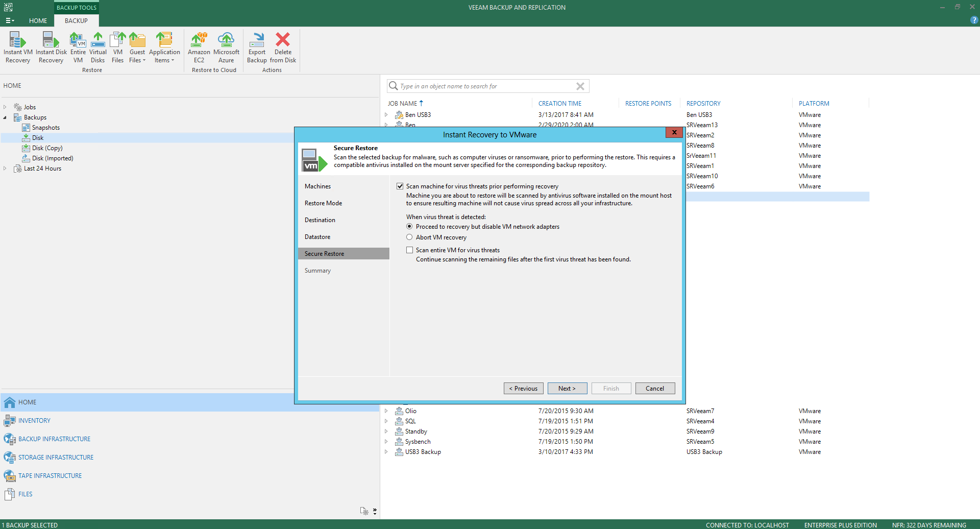Go to Machines wizard step
The height and width of the screenshot is (529, 980).
point(317,186)
